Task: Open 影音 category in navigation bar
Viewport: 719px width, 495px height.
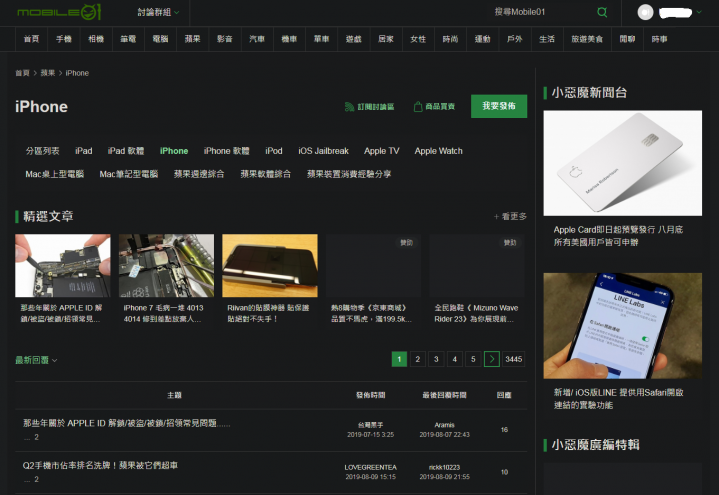Action: (x=225, y=39)
